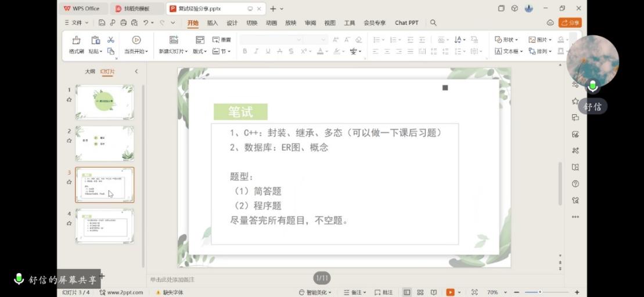Expand the Layout (版式) dropdown
This screenshot has width=644, height=297.
tap(200, 51)
